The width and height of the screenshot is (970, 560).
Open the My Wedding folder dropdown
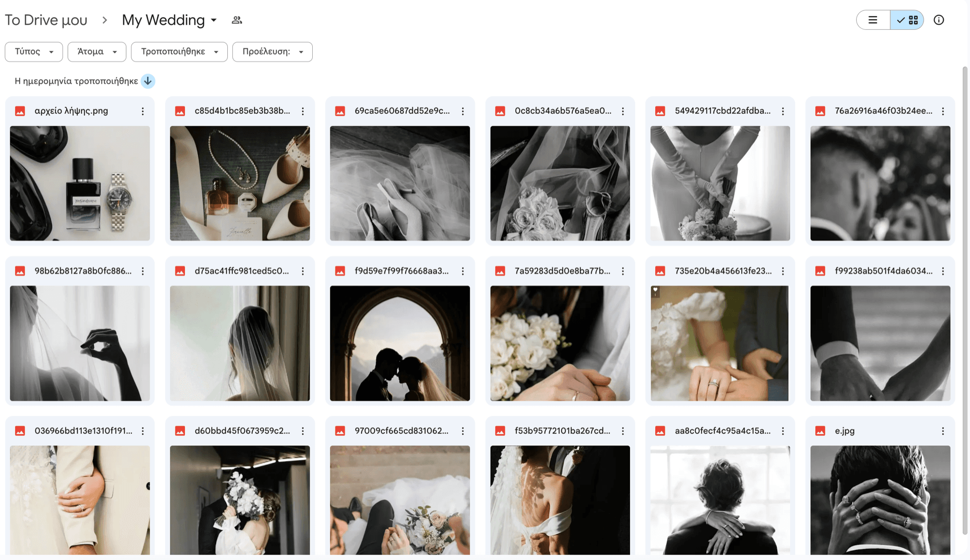[x=169, y=20]
